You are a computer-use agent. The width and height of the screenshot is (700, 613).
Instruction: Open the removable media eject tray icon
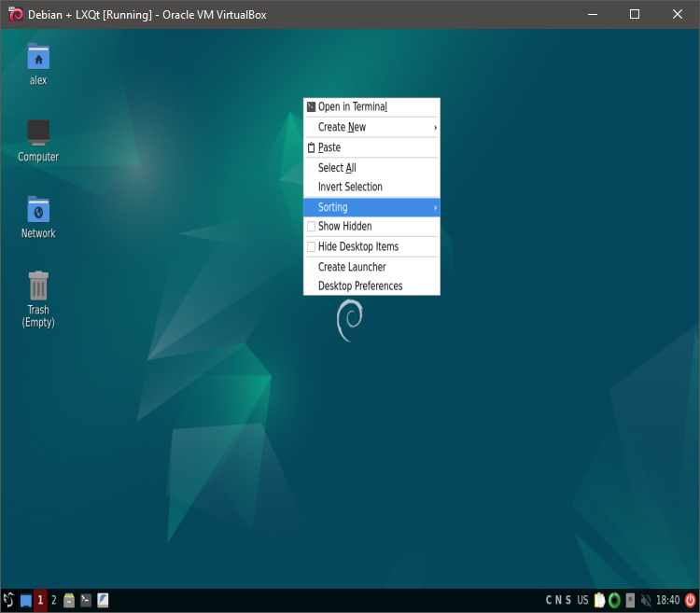click(x=630, y=601)
